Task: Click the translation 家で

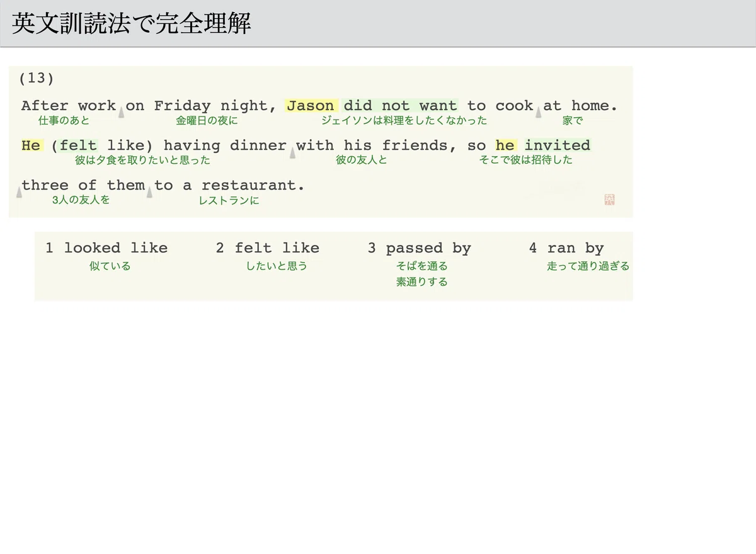Action: (x=573, y=121)
